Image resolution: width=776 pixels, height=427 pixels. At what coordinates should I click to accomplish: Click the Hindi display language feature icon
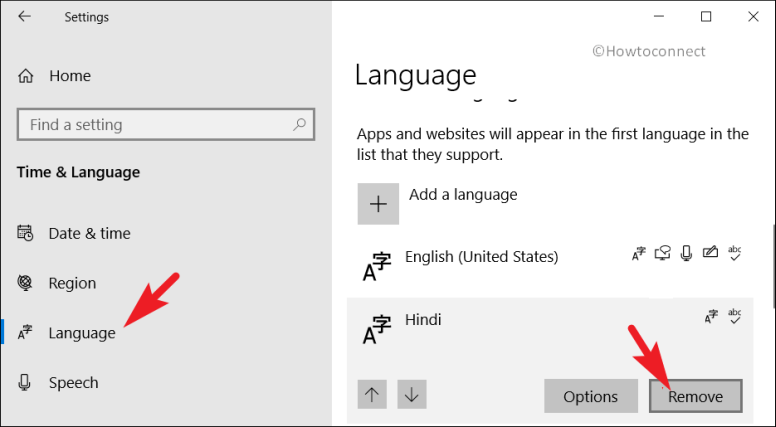tap(711, 317)
